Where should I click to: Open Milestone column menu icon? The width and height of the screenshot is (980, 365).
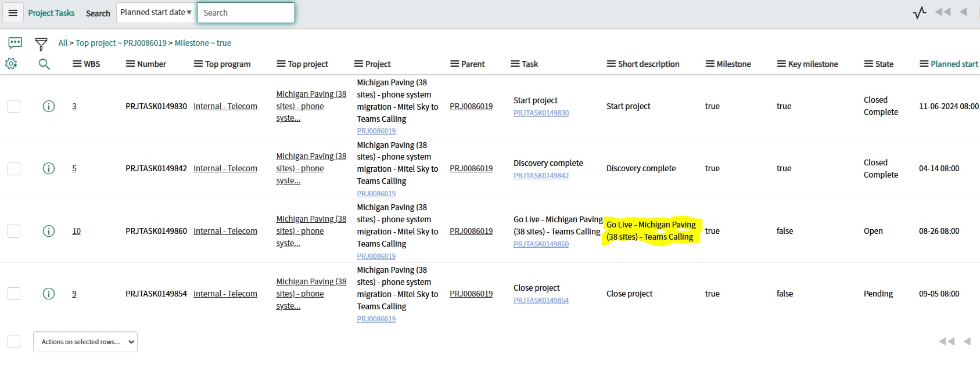pyautogui.click(x=710, y=64)
